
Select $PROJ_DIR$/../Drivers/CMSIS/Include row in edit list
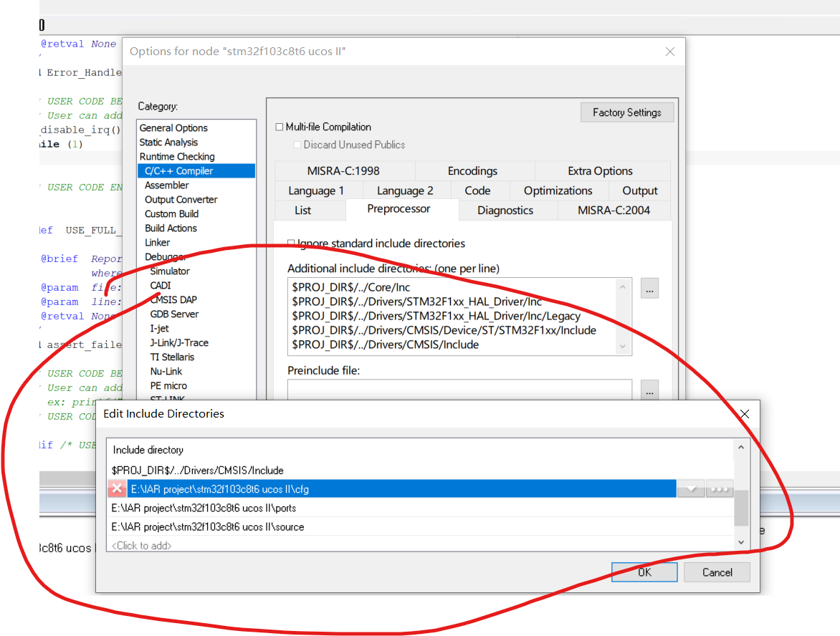[421, 470]
